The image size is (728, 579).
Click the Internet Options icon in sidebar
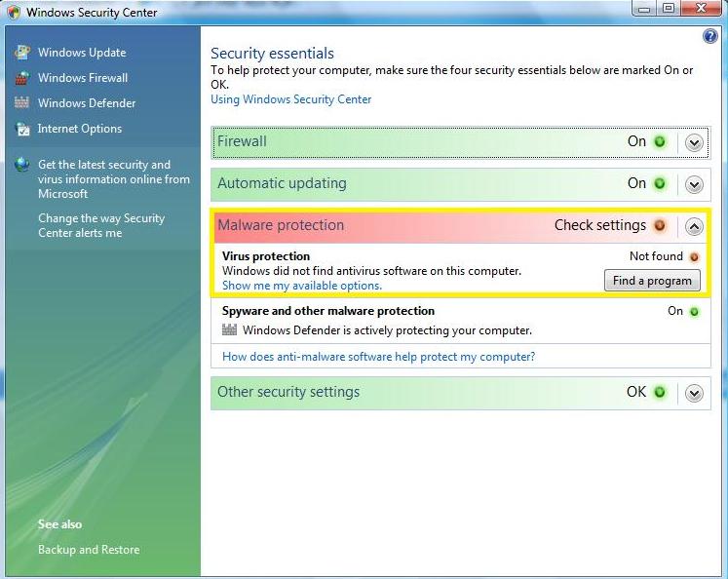(x=21, y=129)
